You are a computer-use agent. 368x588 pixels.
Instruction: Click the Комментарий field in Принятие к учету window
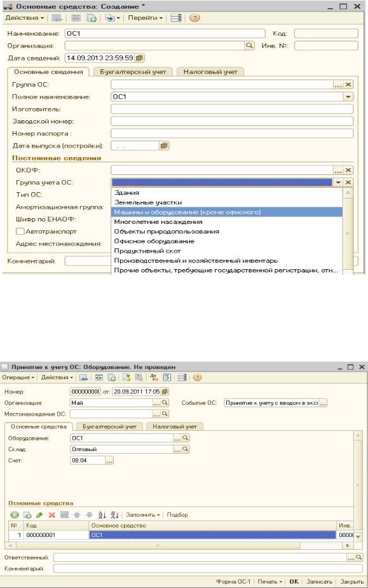coord(208,569)
